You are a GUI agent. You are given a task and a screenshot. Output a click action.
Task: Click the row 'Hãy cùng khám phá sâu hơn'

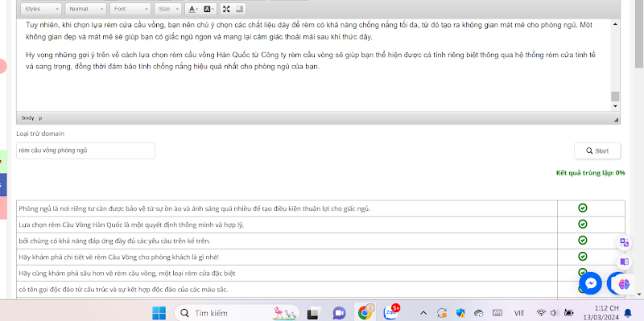(287, 273)
